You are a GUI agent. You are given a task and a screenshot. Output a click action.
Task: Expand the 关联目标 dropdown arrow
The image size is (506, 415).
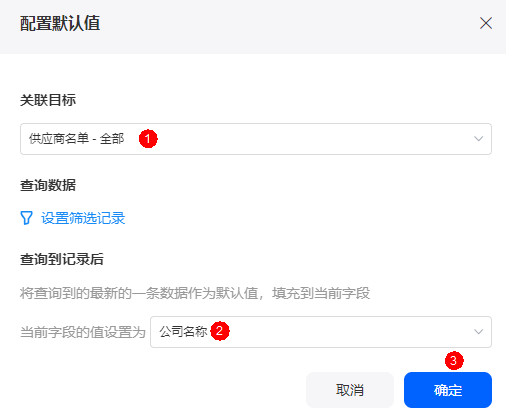(478, 139)
